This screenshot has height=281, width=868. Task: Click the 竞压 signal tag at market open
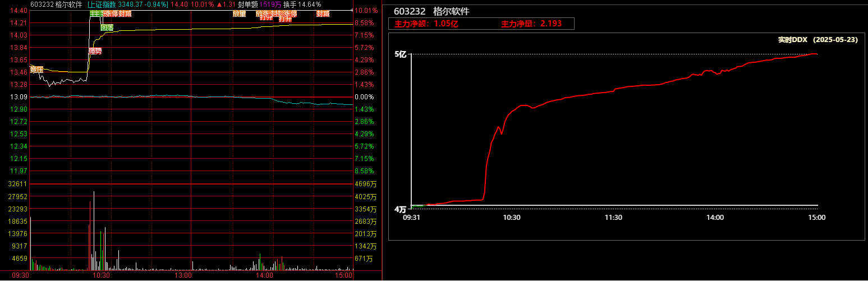click(x=36, y=70)
